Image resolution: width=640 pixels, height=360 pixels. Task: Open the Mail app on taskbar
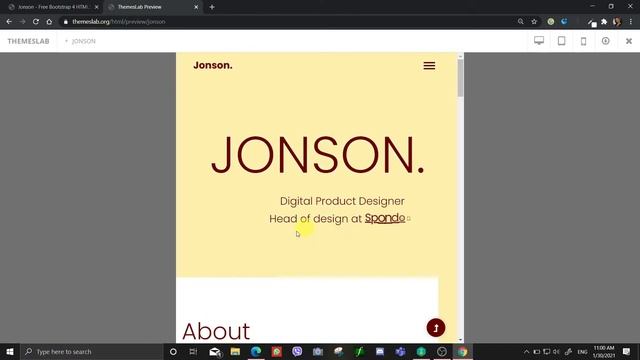[215, 351]
